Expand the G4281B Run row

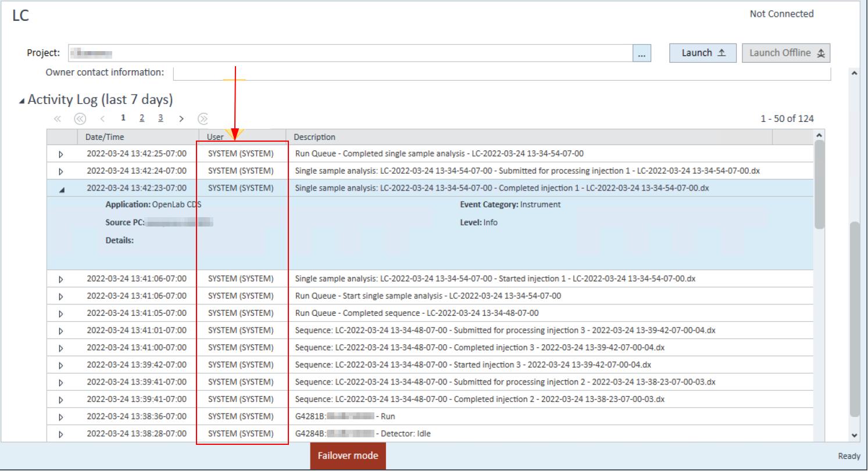click(x=61, y=417)
